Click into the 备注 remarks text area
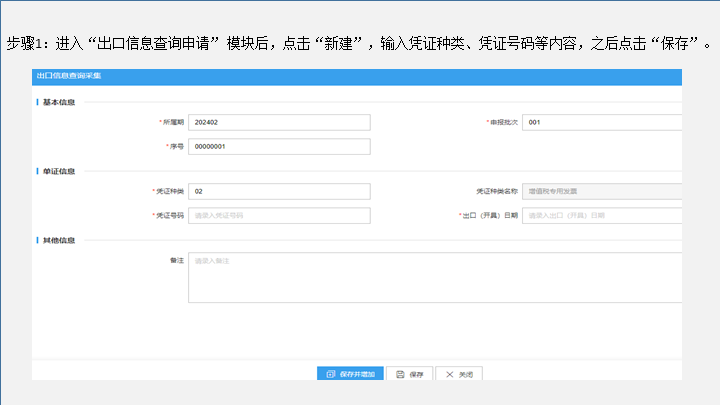The height and width of the screenshot is (405, 720). (x=435, y=277)
